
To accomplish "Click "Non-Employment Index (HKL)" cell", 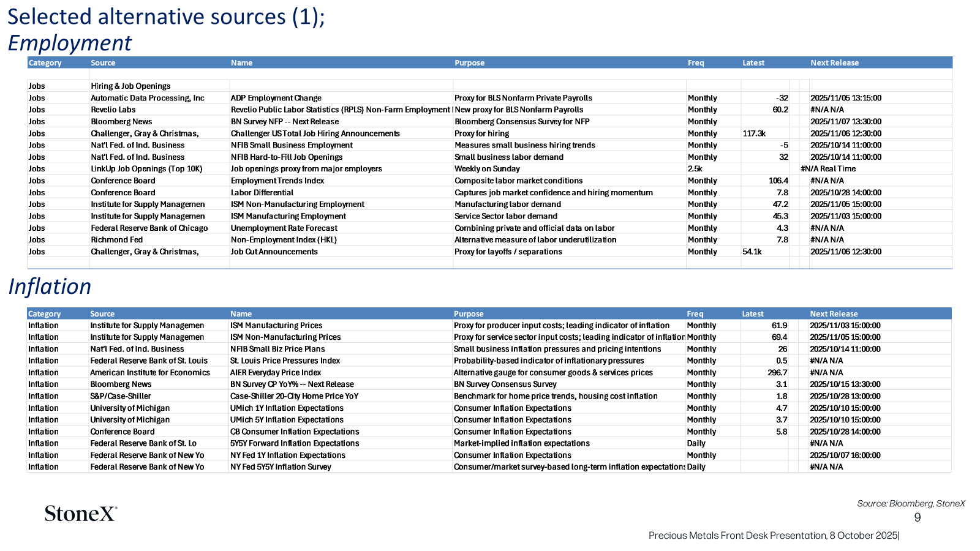I will [x=284, y=240].
